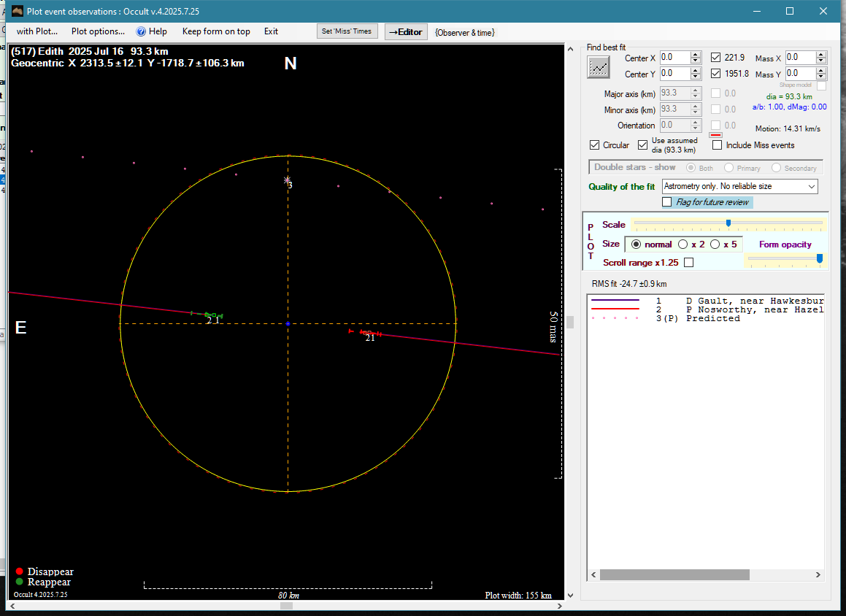Expand the Quality of the fit dropdown

tap(812, 187)
